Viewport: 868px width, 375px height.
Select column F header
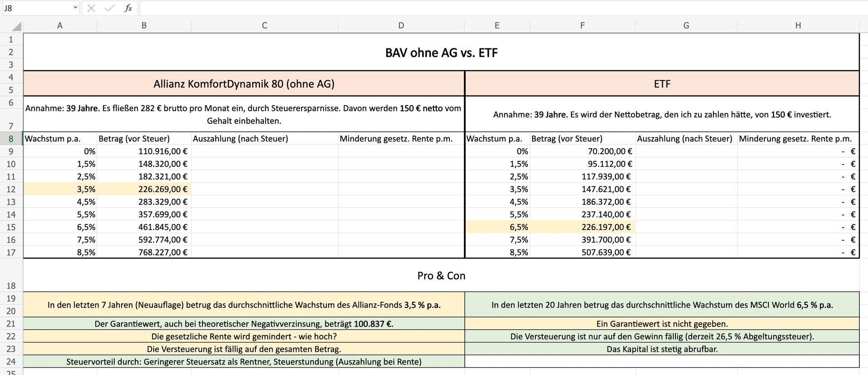click(582, 26)
